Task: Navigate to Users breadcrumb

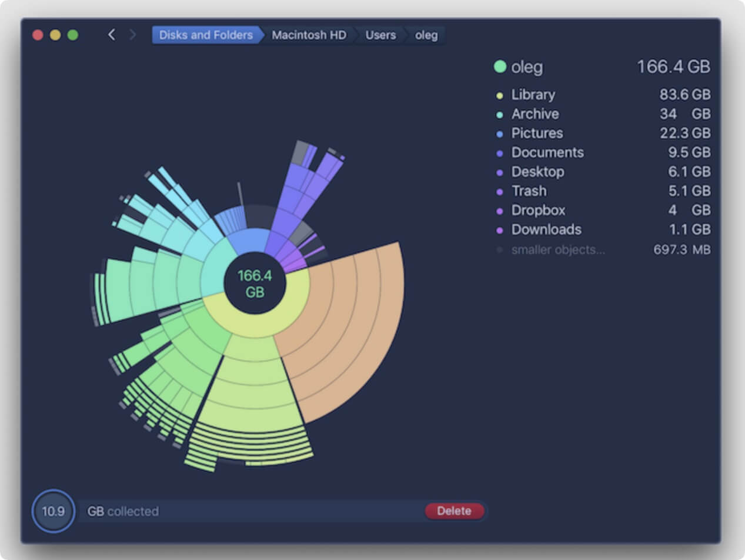Action: click(x=380, y=35)
